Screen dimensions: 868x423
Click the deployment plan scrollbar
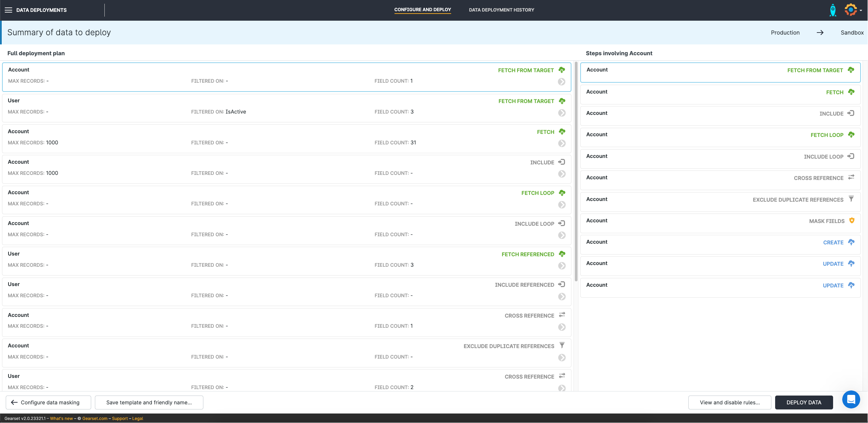(576, 171)
